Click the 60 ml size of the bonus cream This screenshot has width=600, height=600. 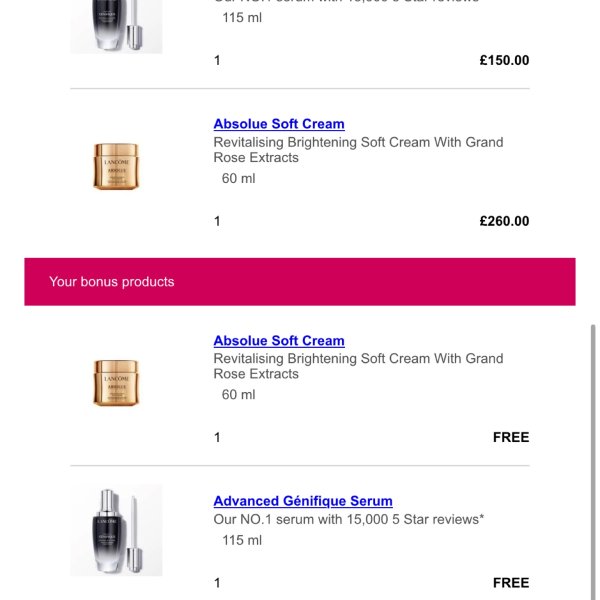pos(238,395)
